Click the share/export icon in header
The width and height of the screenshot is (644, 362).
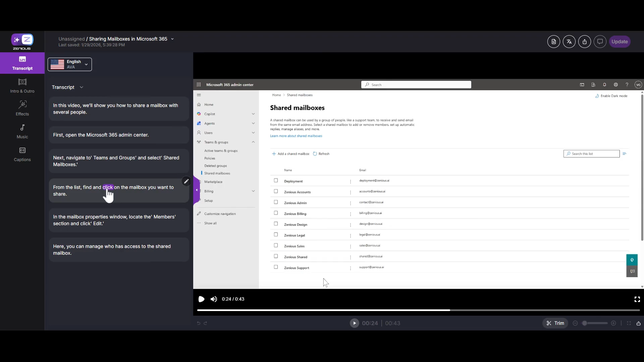pyautogui.click(x=584, y=42)
